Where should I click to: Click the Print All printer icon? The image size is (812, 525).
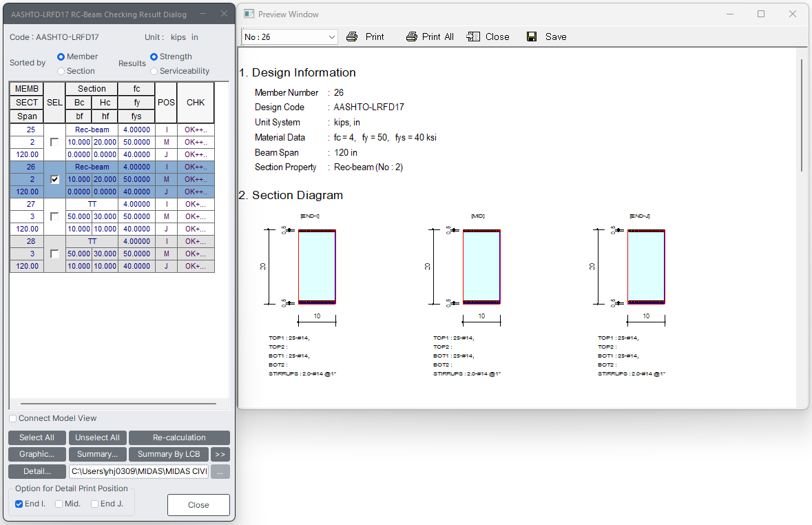pos(412,37)
